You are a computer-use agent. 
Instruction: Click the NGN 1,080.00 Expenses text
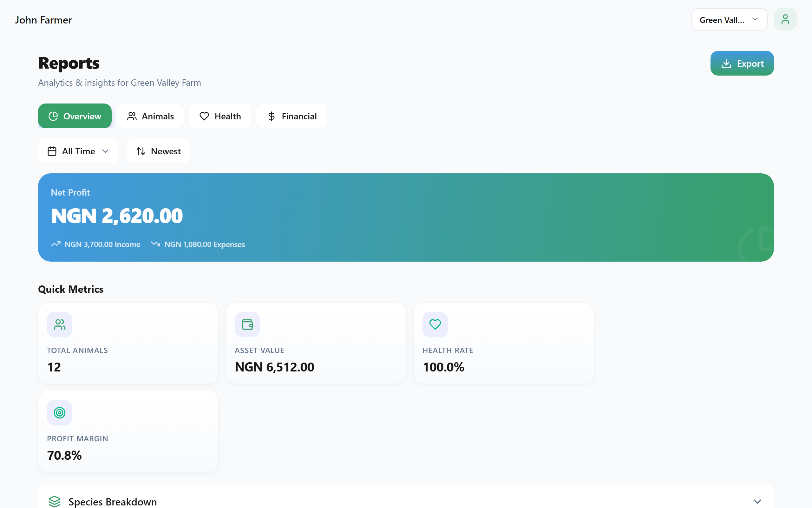(205, 244)
